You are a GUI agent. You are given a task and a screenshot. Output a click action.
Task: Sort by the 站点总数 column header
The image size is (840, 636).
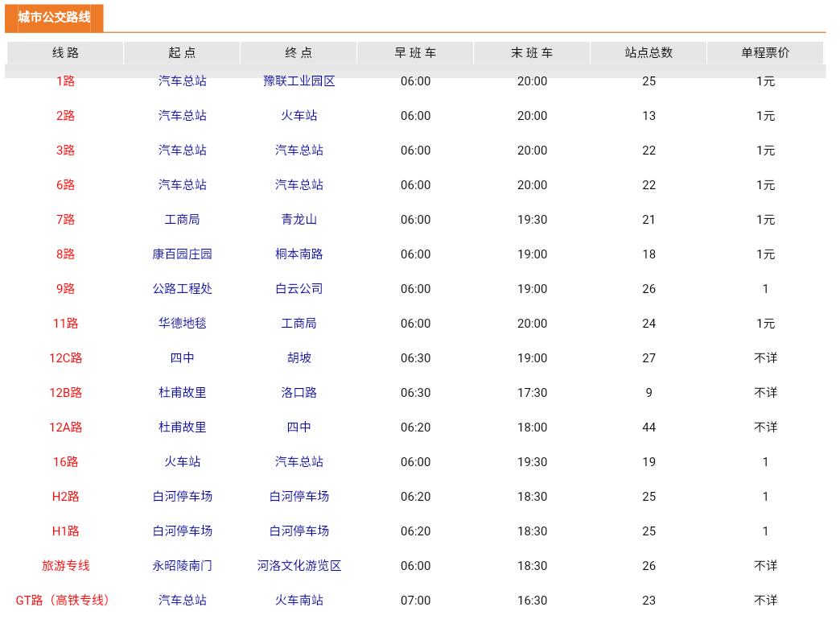point(649,52)
